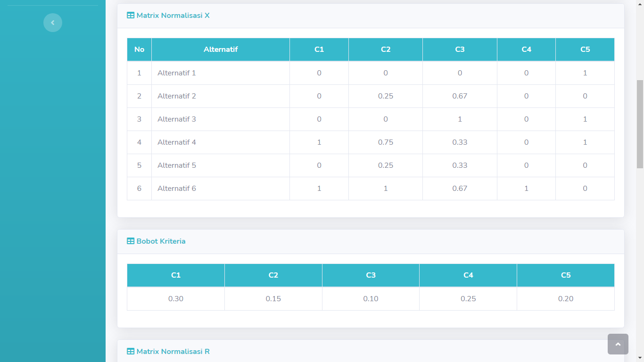Click C5 header in Matrix Normalisasi X table
This screenshot has width=644, height=362.
coord(585,49)
